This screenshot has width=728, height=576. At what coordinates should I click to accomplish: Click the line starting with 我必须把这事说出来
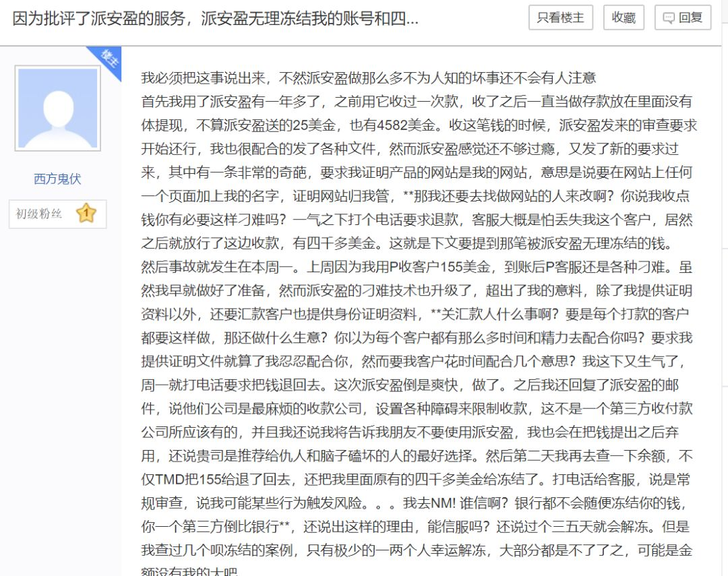point(368,77)
